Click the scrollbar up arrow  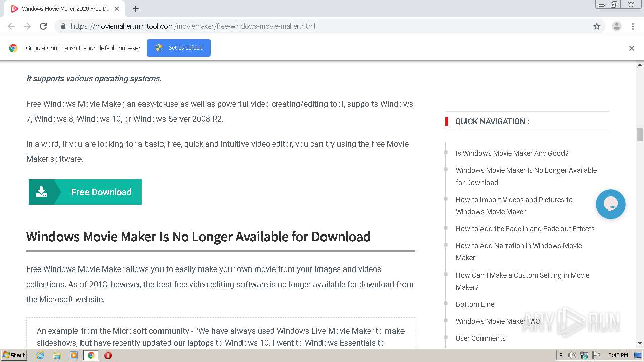[x=640, y=65]
